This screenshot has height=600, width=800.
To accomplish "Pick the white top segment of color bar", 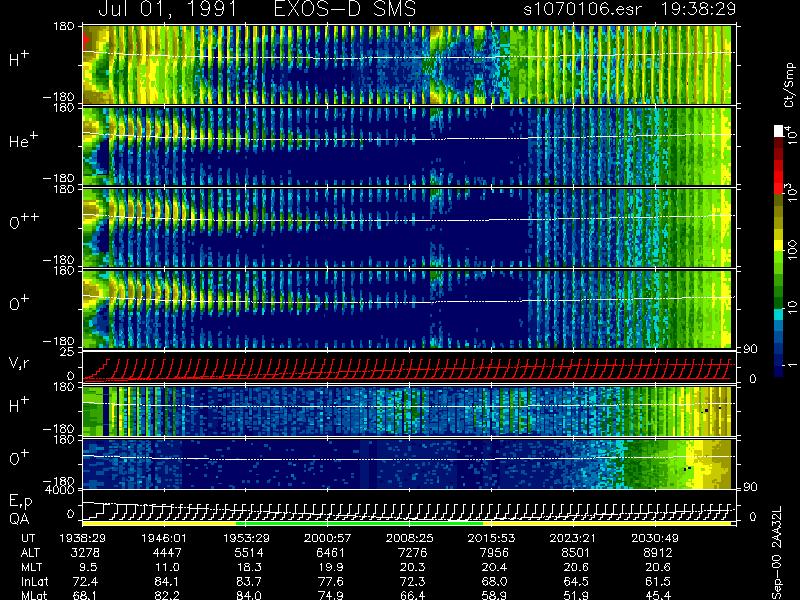I will tap(779, 131).
